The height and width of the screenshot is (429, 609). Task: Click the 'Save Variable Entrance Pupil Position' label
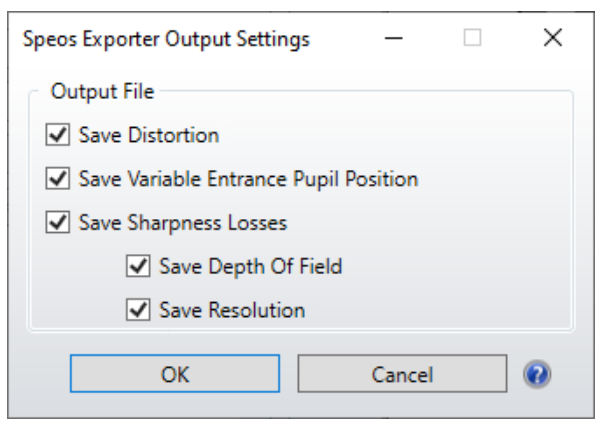tap(249, 179)
